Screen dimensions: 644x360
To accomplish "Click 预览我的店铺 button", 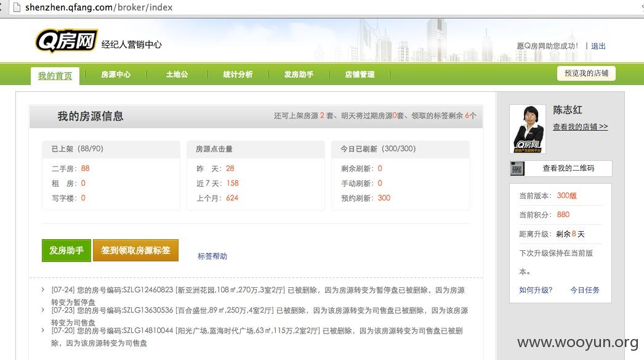I will tap(586, 73).
